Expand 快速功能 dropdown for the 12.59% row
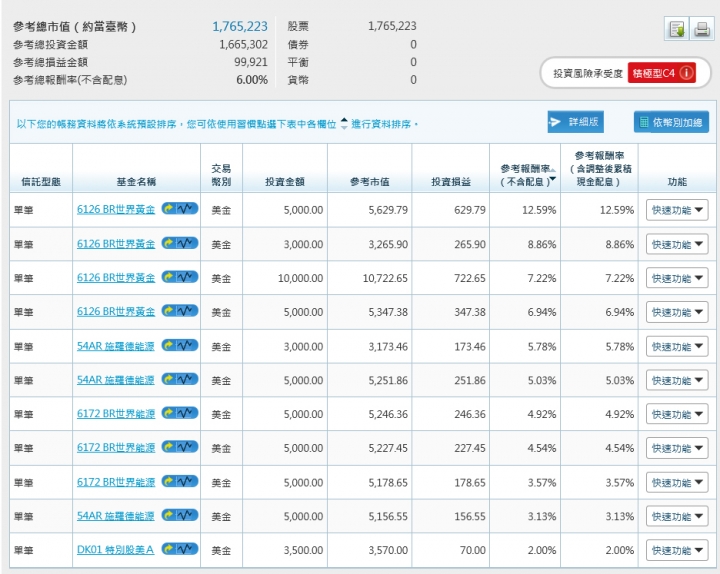The height and width of the screenshot is (574, 720). tap(676, 210)
